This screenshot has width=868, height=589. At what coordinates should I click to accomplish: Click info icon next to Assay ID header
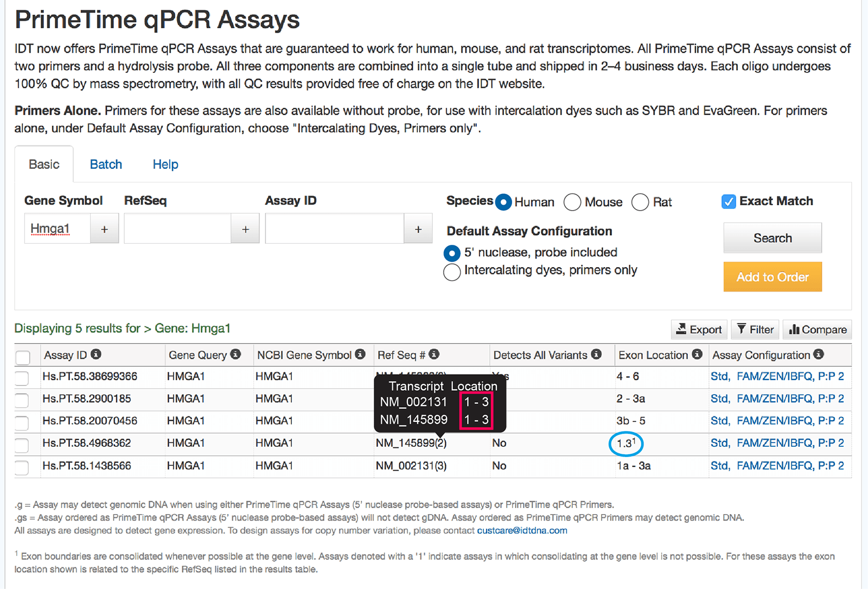click(x=96, y=354)
